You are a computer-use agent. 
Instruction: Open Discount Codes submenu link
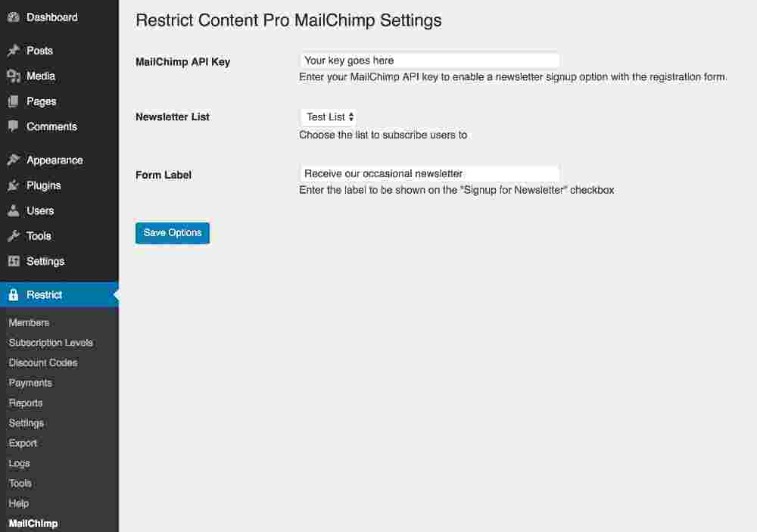pos(43,362)
